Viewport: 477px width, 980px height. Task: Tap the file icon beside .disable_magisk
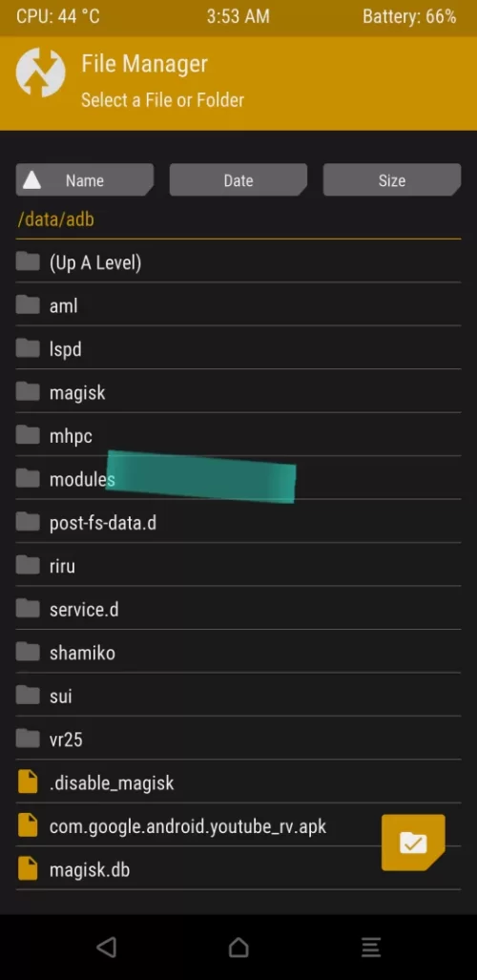point(28,782)
